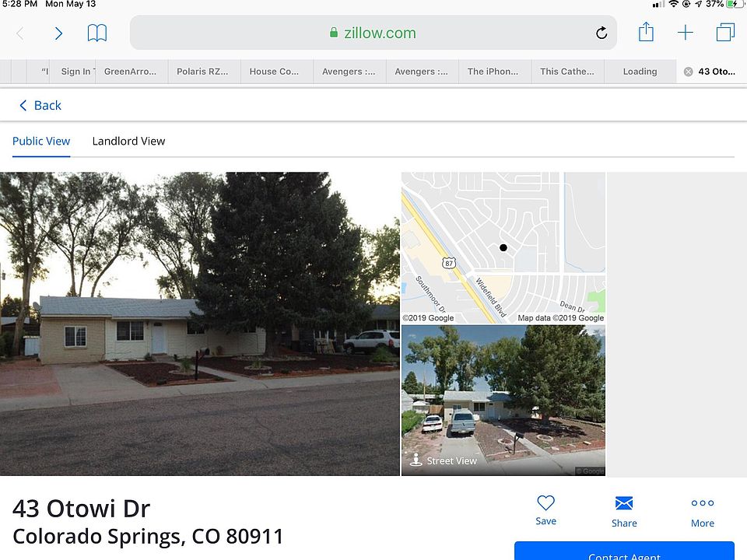This screenshot has width=747, height=560.
Task: Open the Google map thumbnail
Action: 503,247
